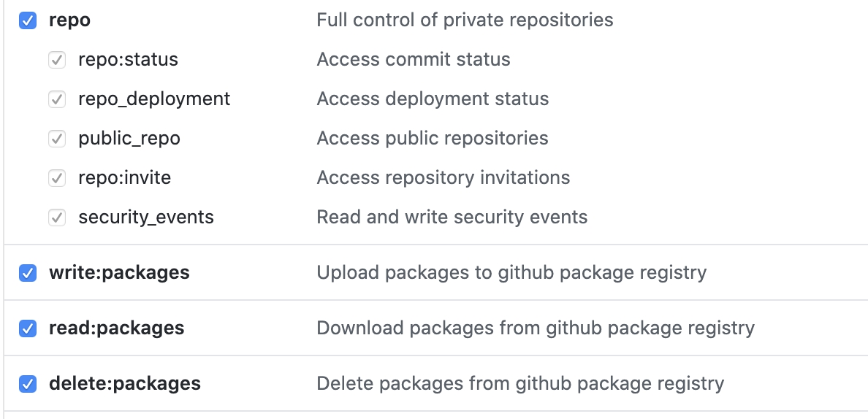
Task: Toggle the repo:status checkbox
Action: click(57, 60)
